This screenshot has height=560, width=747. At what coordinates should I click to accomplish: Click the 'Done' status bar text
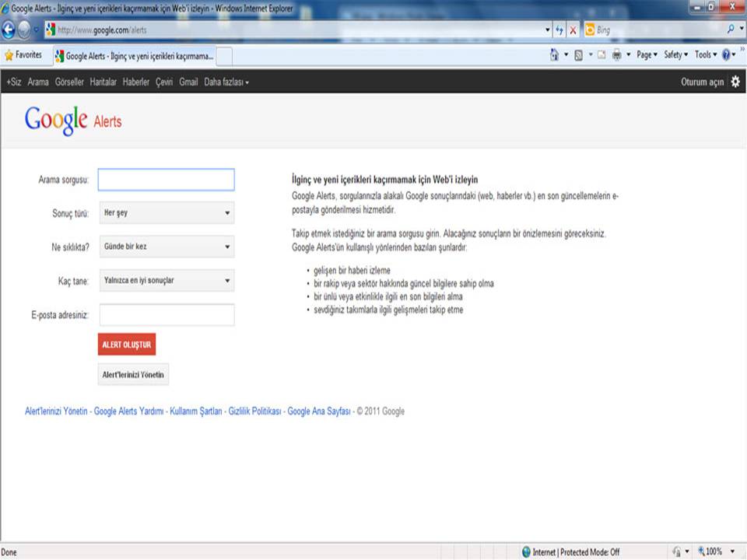click(9, 552)
